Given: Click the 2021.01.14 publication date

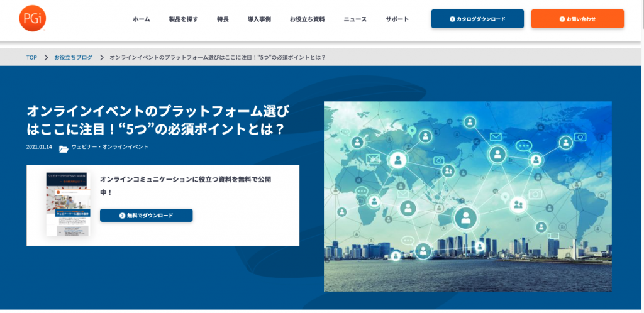Looking at the screenshot, I should coord(39,147).
